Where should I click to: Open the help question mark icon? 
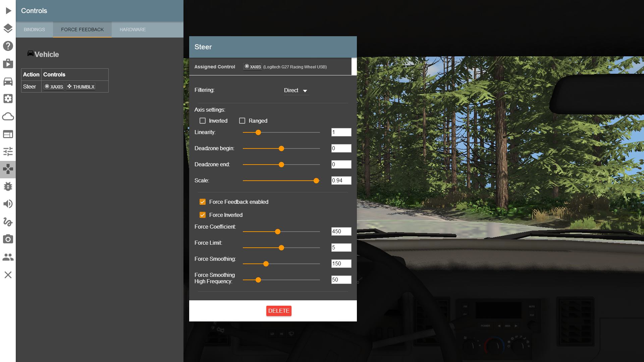pos(8,46)
